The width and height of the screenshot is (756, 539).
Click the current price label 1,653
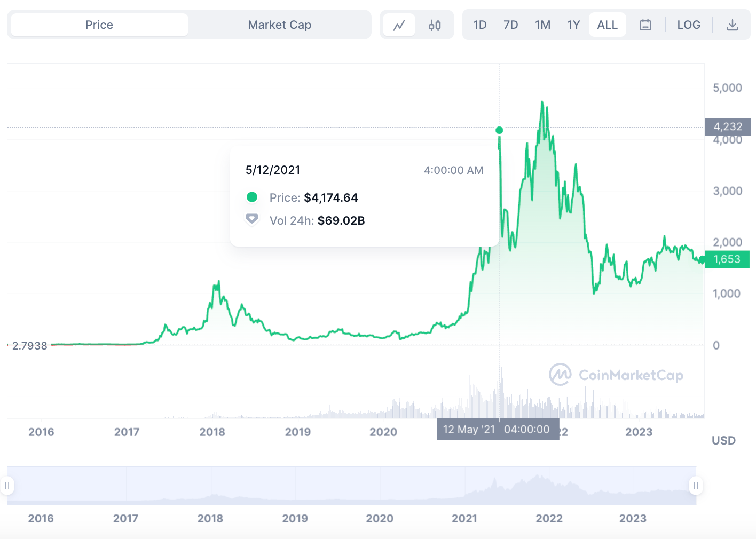727,259
